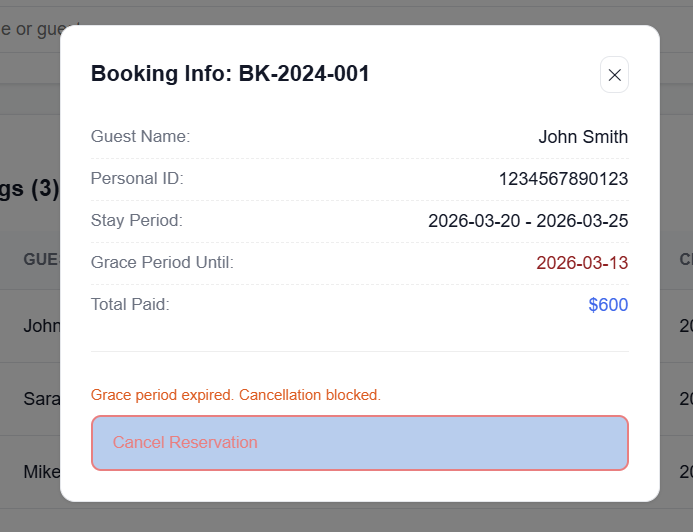This screenshot has width=693, height=532.
Task: Click the stay period date range
Action: pos(528,221)
